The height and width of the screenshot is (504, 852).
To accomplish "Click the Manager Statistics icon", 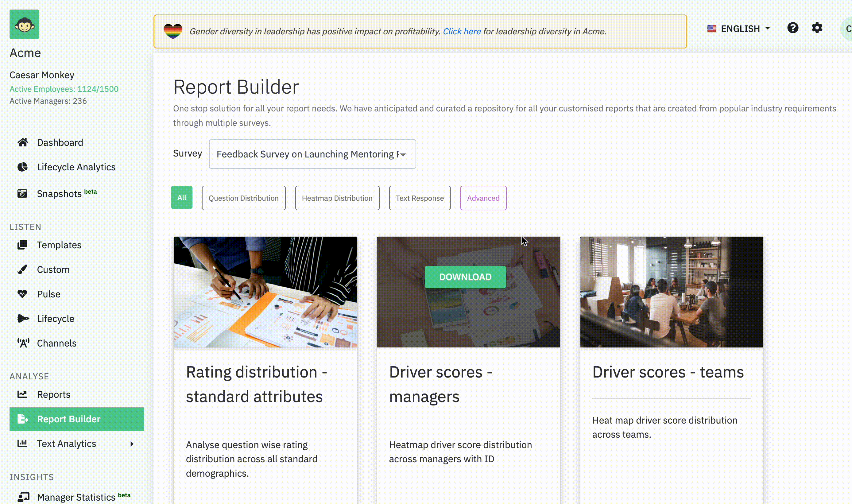I will coord(23,497).
